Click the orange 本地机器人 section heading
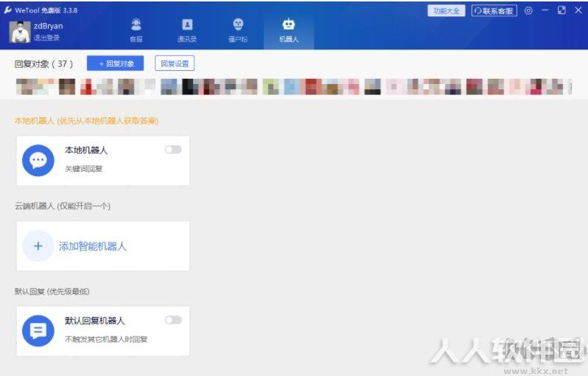 tap(86, 121)
